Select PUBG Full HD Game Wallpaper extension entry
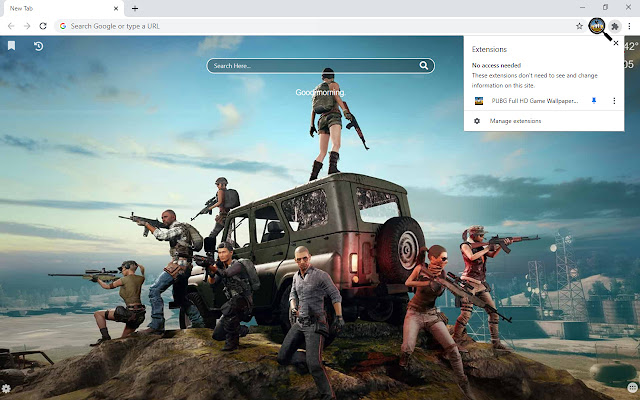This screenshot has height=400, width=640. point(535,101)
